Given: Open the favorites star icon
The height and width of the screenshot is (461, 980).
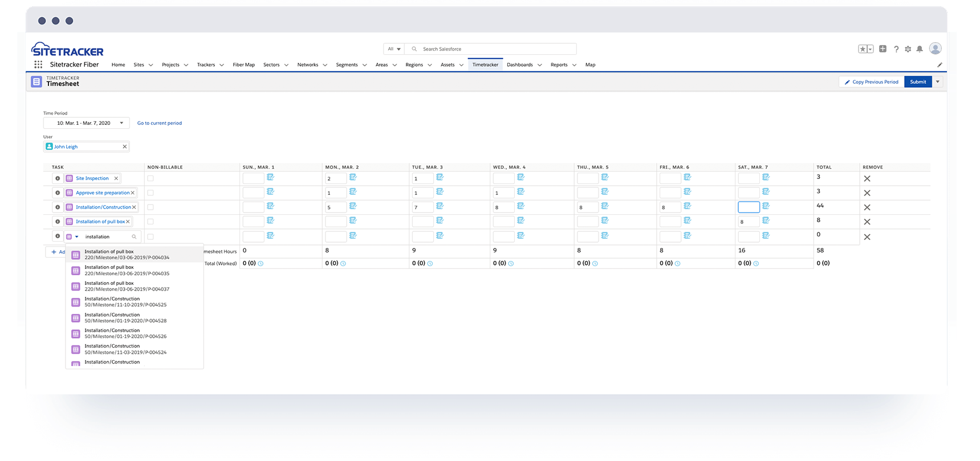Looking at the screenshot, I should coord(863,50).
